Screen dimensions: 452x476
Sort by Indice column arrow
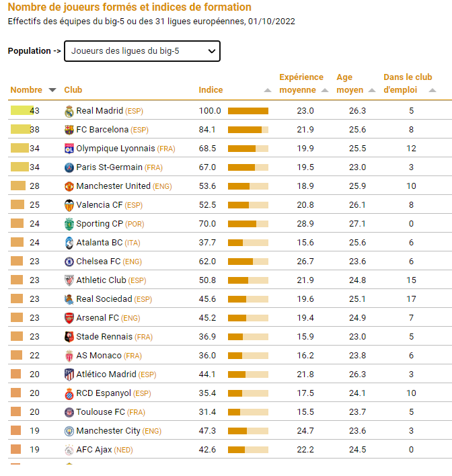point(267,90)
